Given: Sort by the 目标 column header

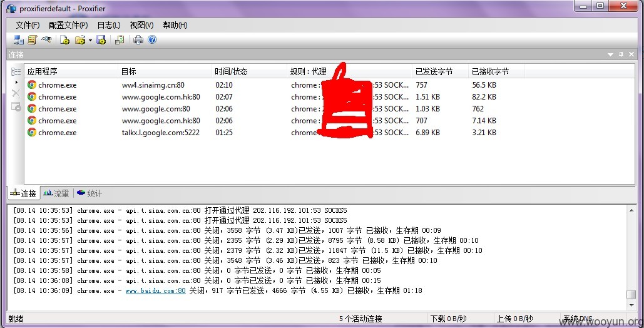Looking at the screenshot, I should click(x=165, y=71).
